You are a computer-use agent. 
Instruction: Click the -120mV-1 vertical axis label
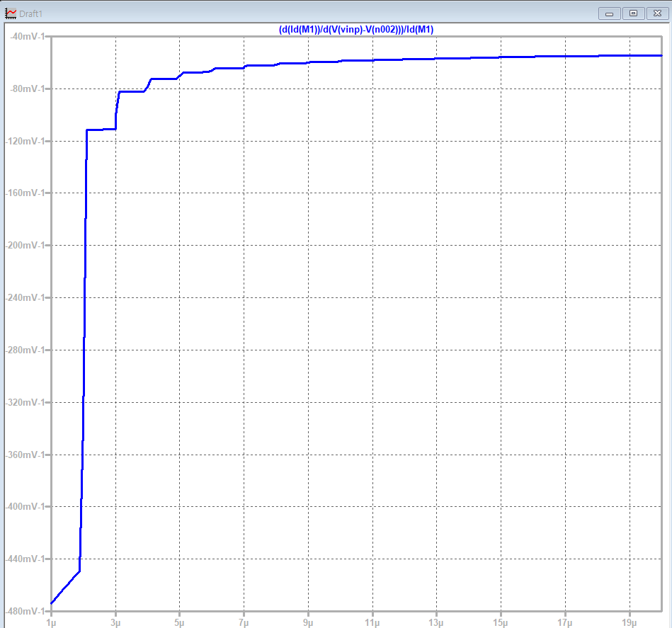[25, 141]
